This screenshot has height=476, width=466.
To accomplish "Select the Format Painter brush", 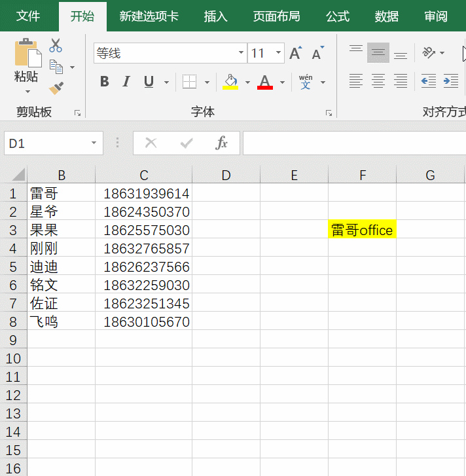I will tap(56, 88).
